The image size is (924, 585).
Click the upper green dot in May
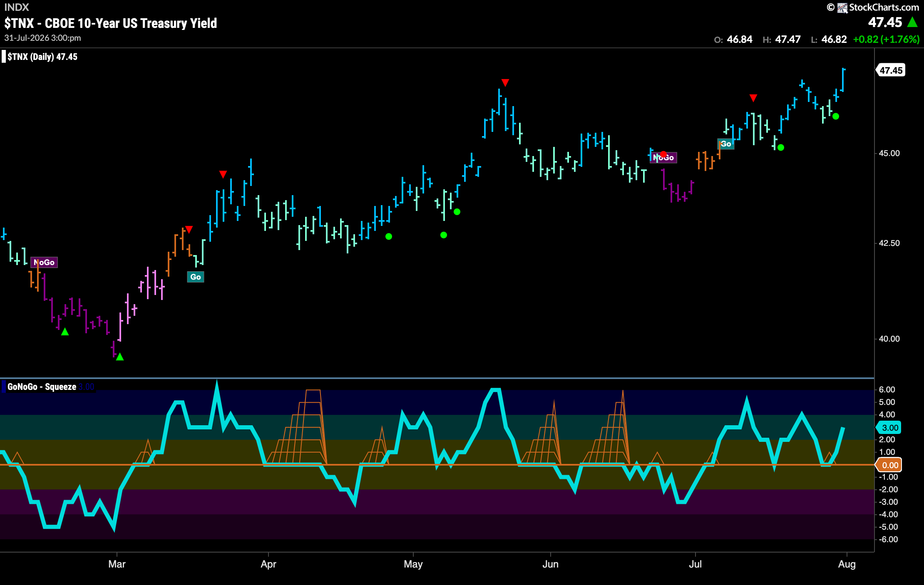[457, 212]
